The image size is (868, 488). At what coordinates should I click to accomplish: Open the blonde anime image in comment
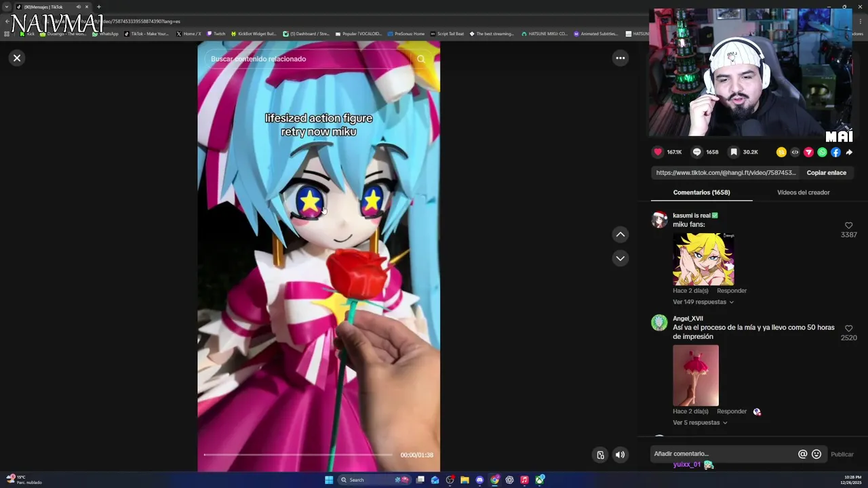(703, 259)
